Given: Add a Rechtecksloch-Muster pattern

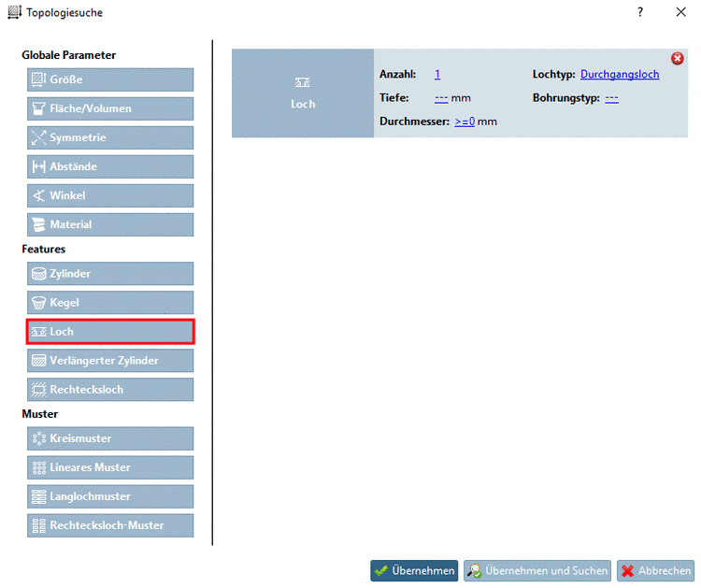Looking at the screenshot, I should (110, 525).
